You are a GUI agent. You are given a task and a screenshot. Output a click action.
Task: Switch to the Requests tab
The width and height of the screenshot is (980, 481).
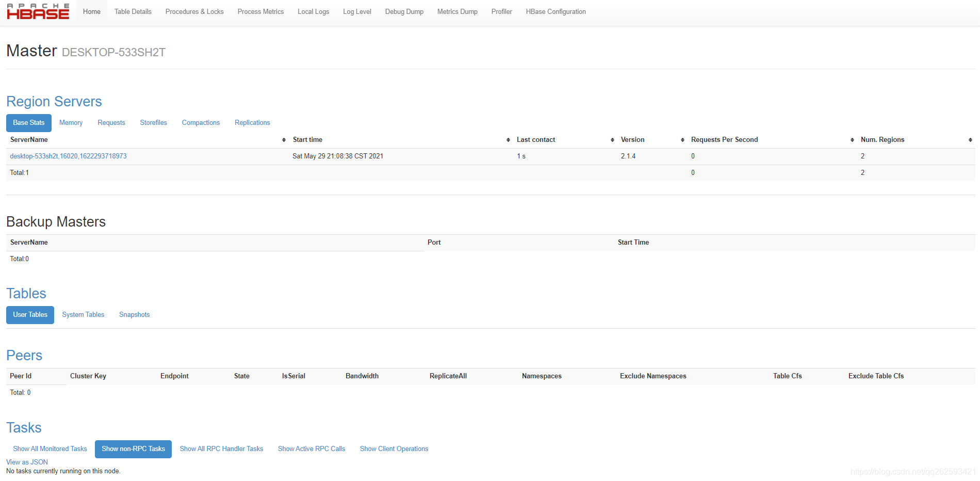coord(111,123)
